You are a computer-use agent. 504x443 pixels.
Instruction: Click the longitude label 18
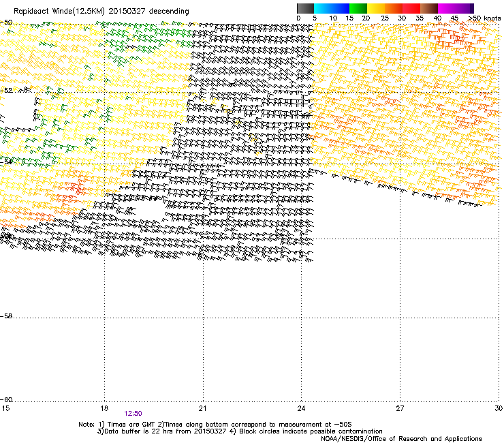pos(104,408)
